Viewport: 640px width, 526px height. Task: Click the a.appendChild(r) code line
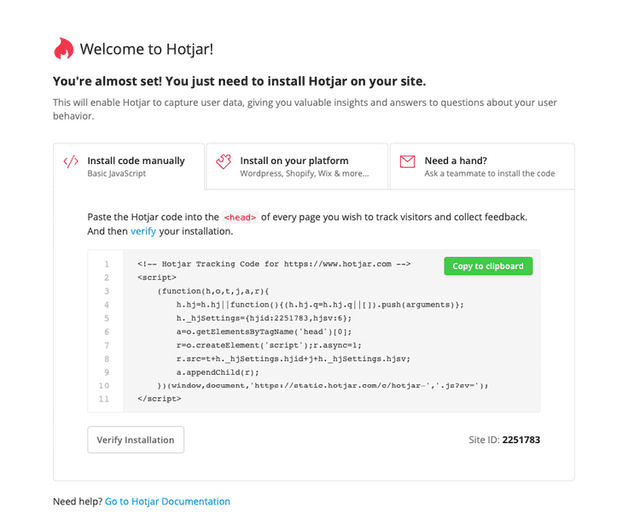tap(218, 372)
